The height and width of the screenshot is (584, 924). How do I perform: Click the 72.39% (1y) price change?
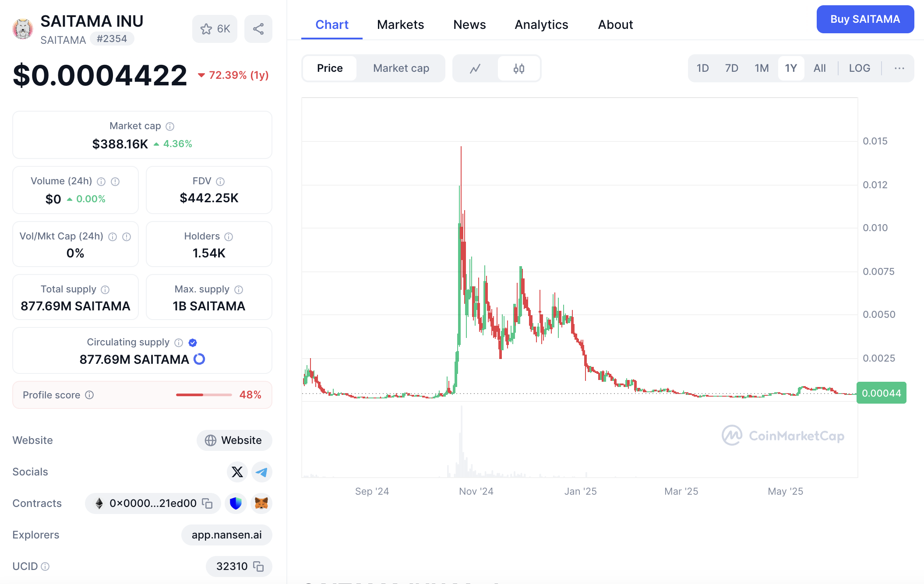(233, 75)
